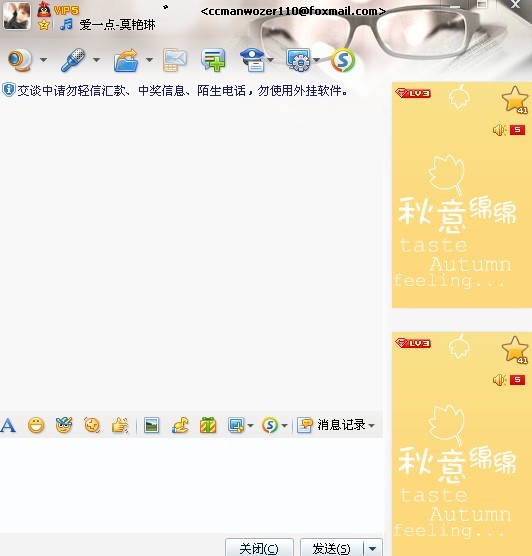
Task: Click the 关闭(C) button
Action: 259,548
